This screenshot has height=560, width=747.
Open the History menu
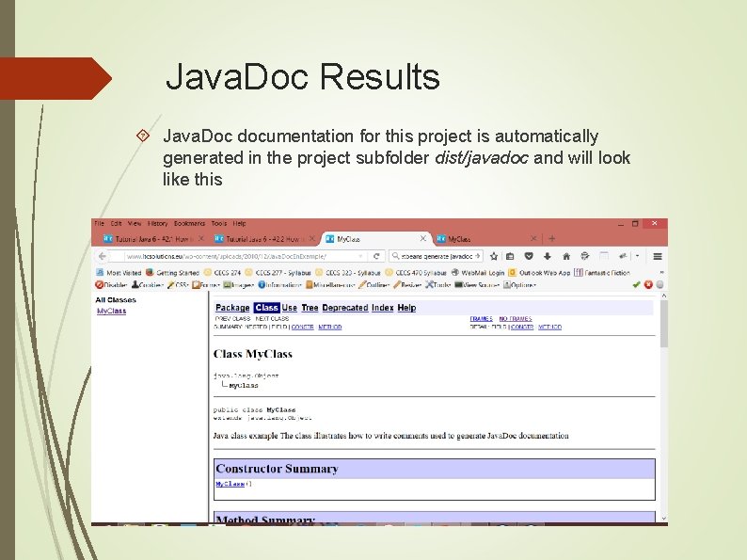coord(158,223)
